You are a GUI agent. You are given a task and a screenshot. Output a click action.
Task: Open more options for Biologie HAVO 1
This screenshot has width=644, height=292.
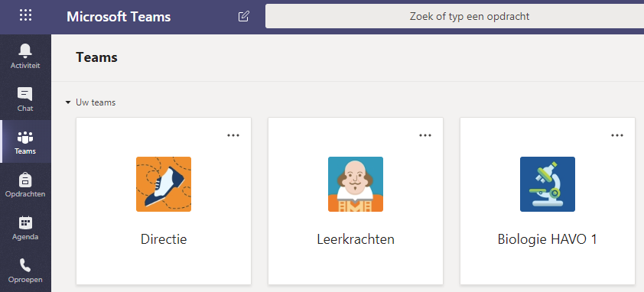tap(617, 135)
